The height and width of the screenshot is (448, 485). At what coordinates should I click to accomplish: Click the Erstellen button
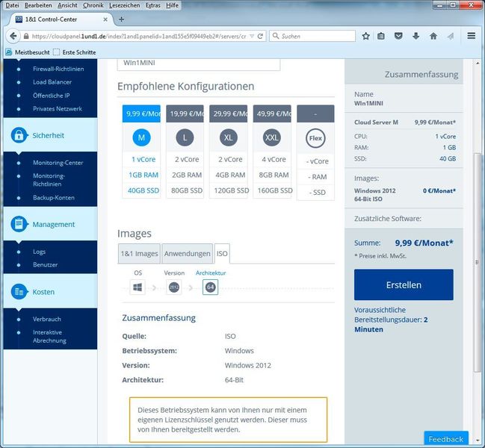pyautogui.click(x=404, y=284)
